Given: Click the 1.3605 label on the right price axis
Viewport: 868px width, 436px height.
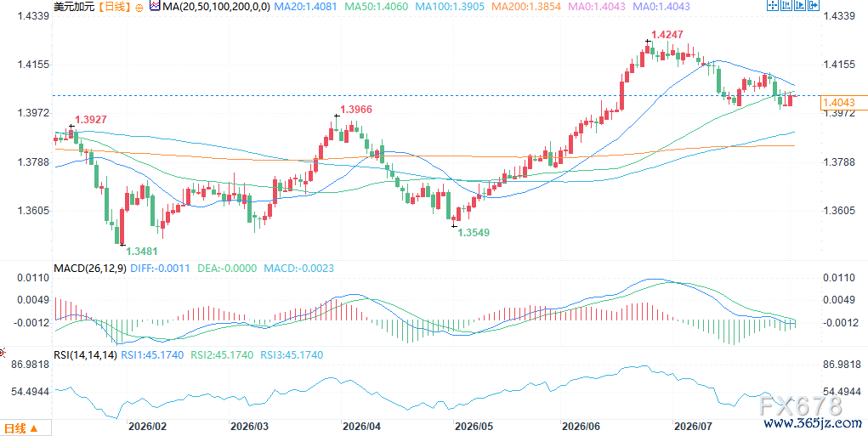Looking at the screenshot, I should click(839, 211).
